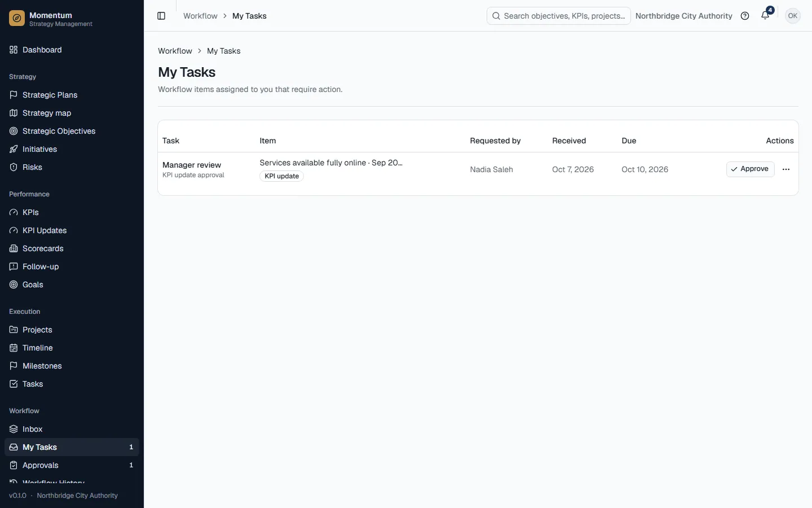Click the Inbox layers icon
The height and width of the screenshot is (508, 812).
pyautogui.click(x=14, y=429)
